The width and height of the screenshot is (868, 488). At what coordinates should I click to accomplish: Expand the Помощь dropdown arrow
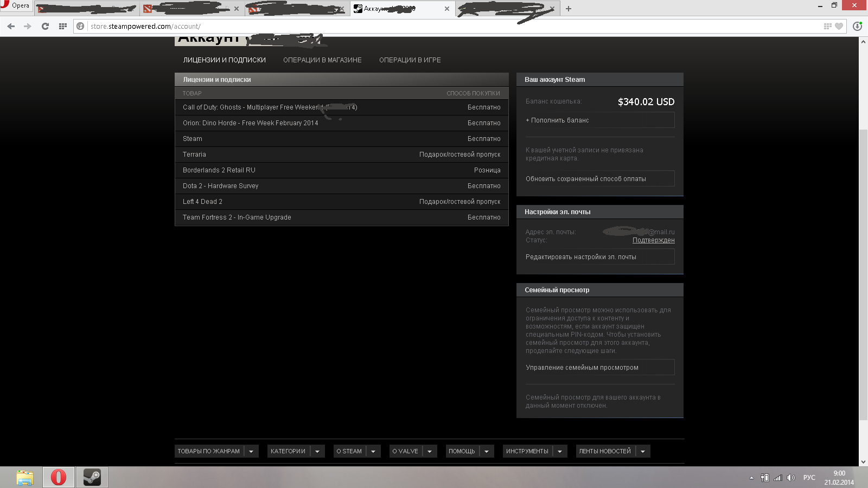[x=487, y=451]
